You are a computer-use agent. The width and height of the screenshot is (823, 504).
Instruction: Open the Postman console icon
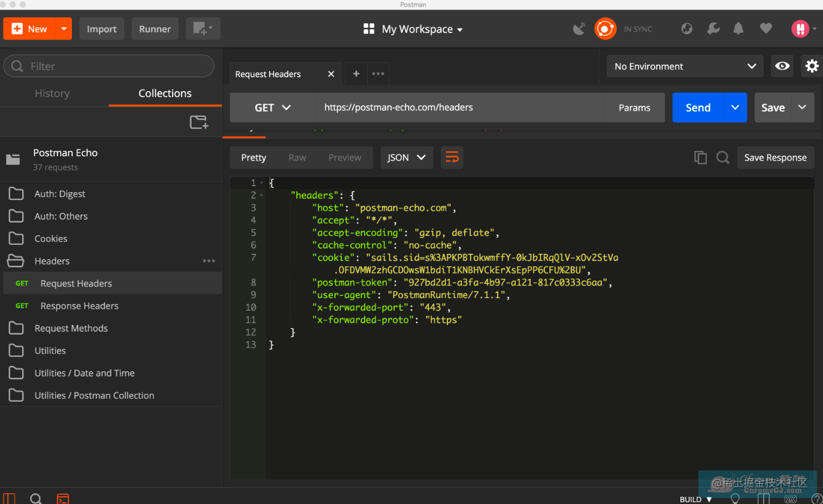click(63, 499)
